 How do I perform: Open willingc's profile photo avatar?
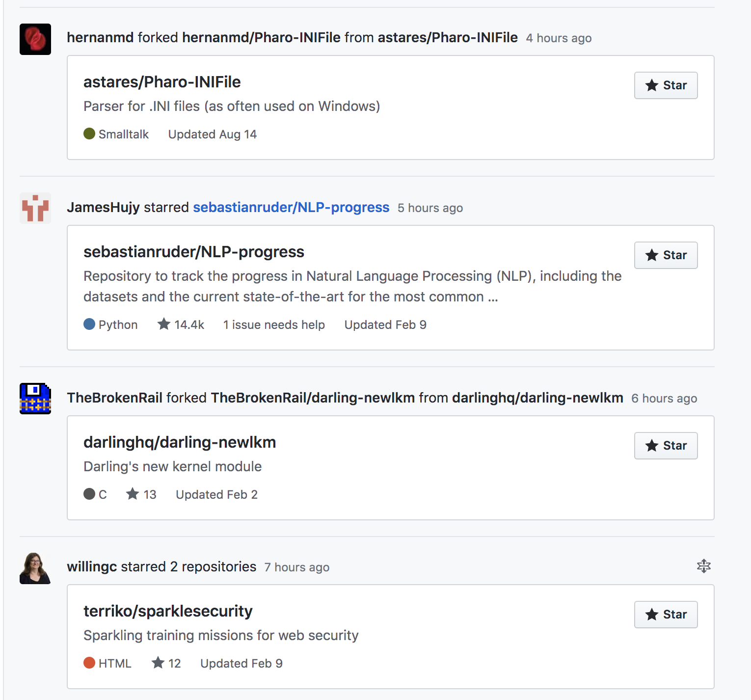[35, 568]
